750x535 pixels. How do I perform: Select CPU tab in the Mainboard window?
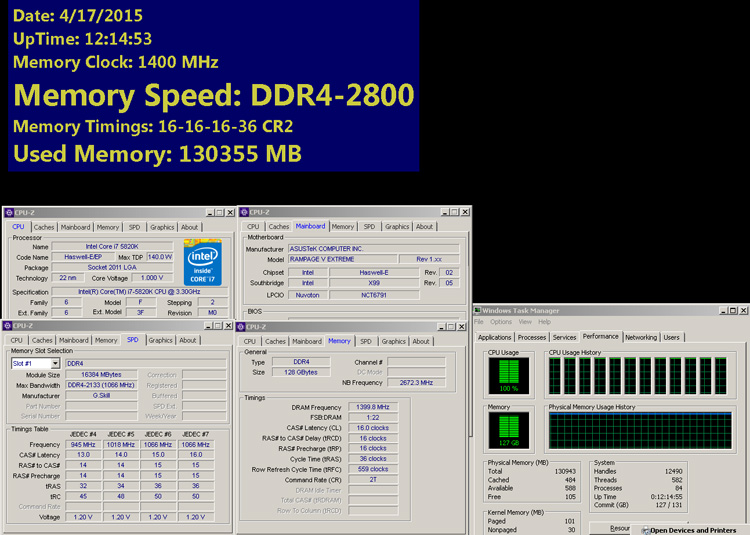click(x=253, y=227)
